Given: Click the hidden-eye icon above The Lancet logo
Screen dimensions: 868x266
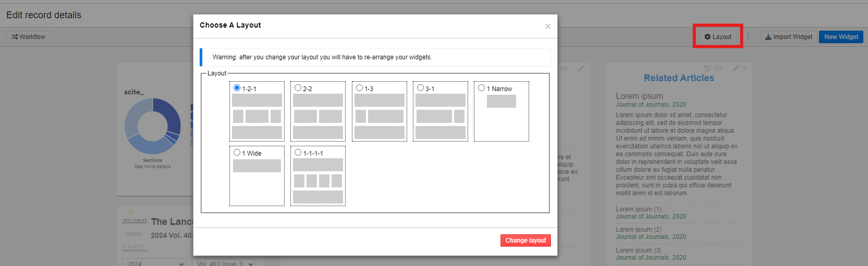Looking at the screenshot, I should click(x=131, y=212).
